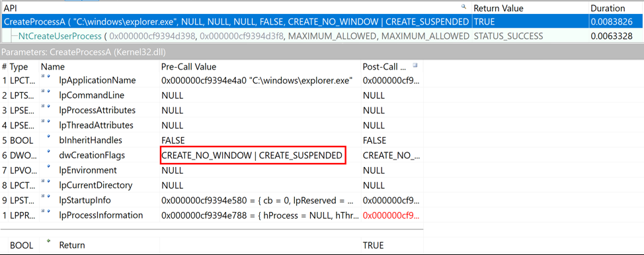
Task: Select the lpEnvironment parameter name
Action: [88, 170]
